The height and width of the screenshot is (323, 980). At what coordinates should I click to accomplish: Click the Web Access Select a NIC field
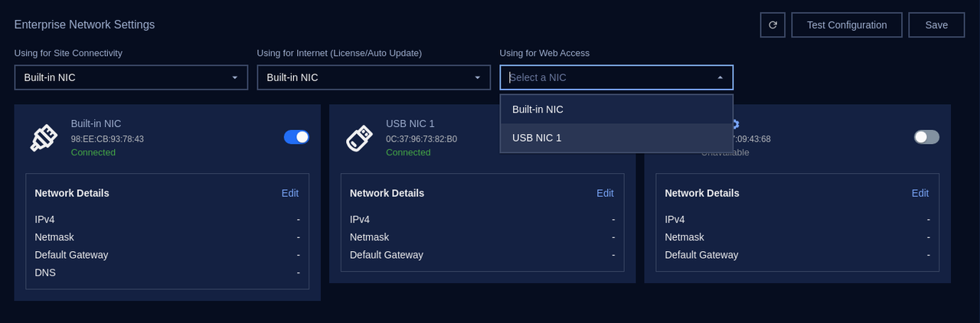(616, 77)
